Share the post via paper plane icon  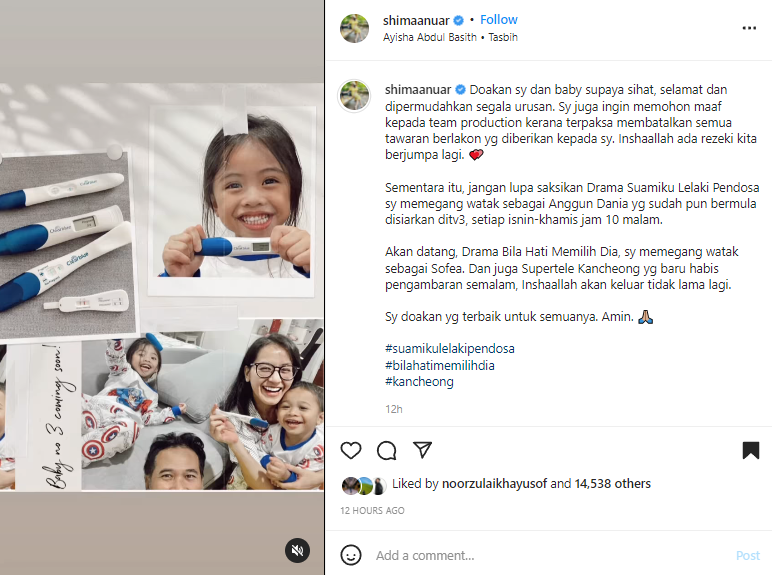[x=422, y=450]
